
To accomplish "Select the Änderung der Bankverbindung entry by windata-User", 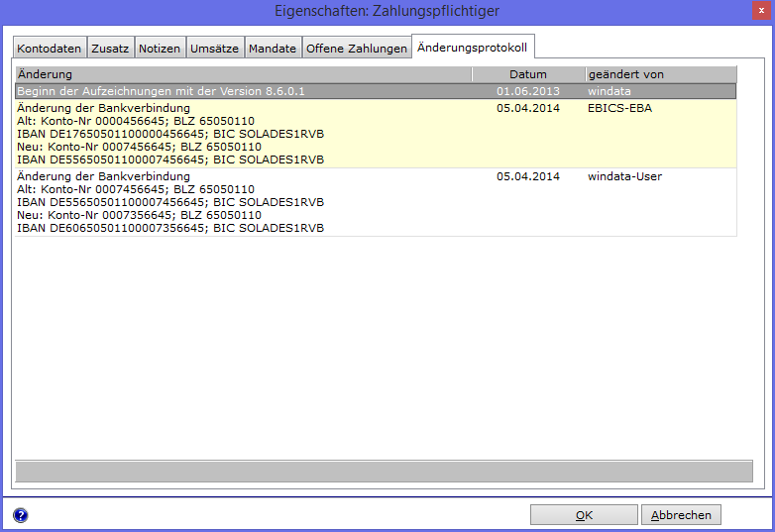I will coord(376,202).
